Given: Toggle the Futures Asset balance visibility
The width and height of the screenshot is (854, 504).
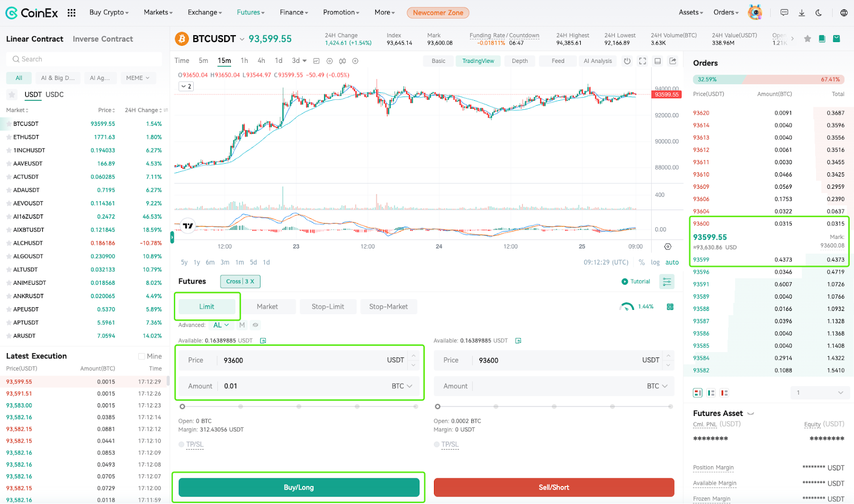Looking at the screenshot, I should point(750,413).
